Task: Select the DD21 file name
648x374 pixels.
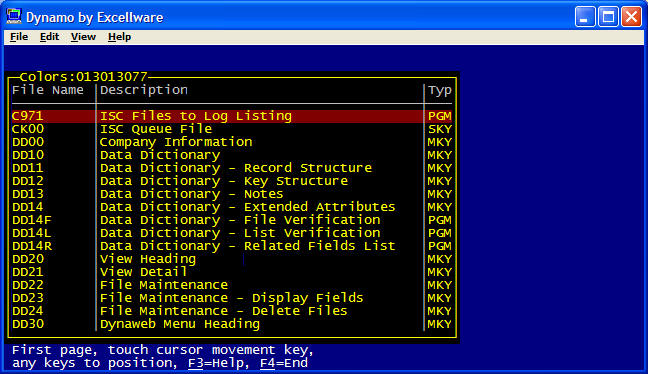Action: pos(28,272)
